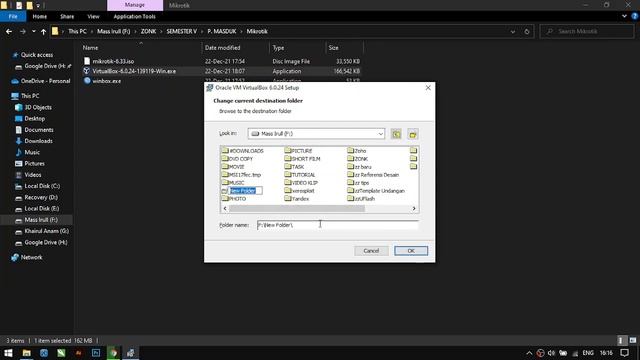The image size is (640, 360).
Task: Click the Manage contextual tab
Action: tap(135, 5)
